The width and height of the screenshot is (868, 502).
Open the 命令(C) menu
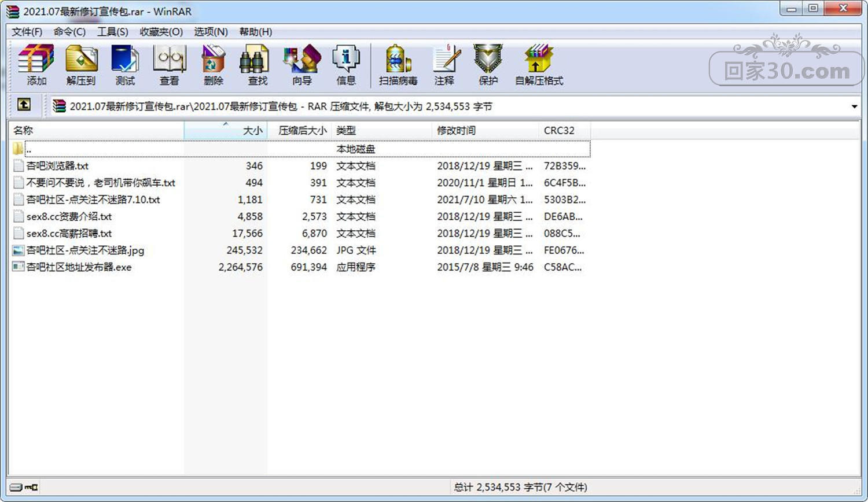(x=69, y=32)
